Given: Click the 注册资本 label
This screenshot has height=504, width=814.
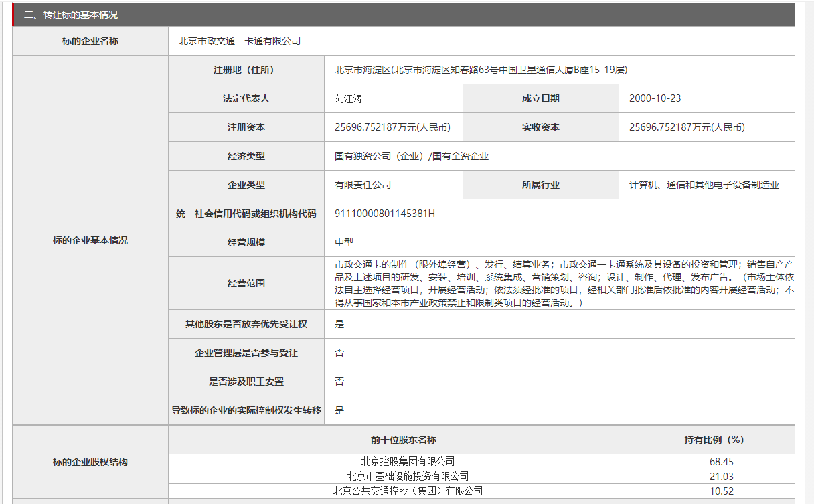Looking at the screenshot, I should click(x=246, y=127).
